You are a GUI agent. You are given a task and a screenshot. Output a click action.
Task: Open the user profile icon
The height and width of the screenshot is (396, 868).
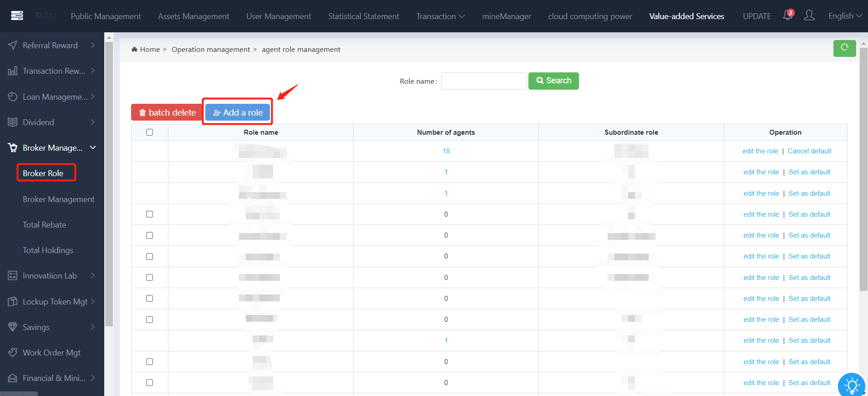pos(809,15)
